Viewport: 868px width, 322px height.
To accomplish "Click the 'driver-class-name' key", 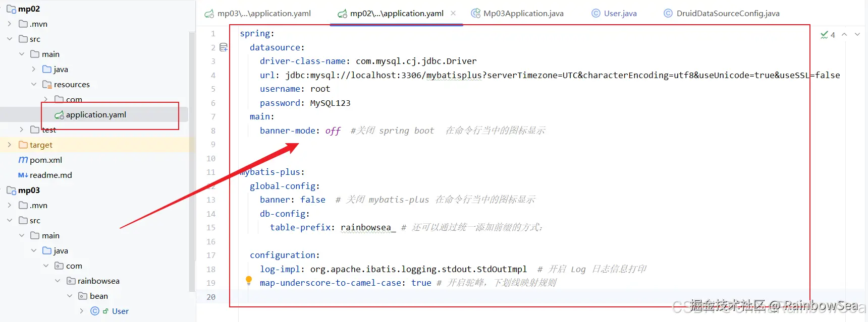I will pos(303,61).
